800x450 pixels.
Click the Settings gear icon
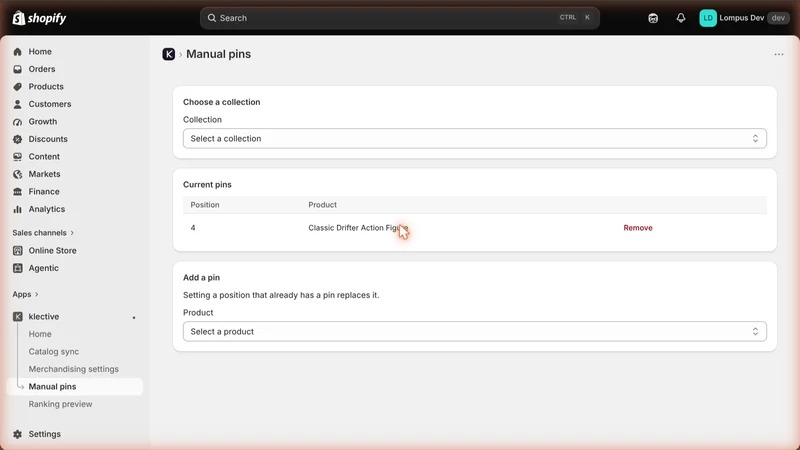point(18,434)
